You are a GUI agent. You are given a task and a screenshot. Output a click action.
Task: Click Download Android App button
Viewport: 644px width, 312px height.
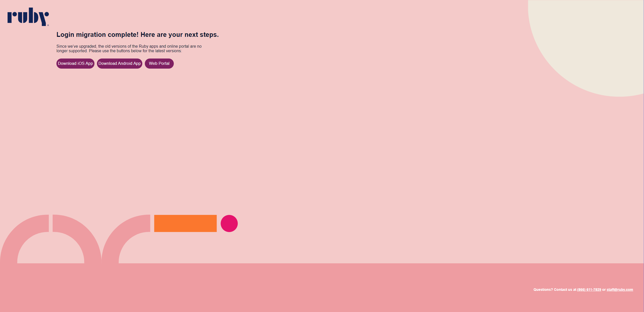(x=119, y=63)
